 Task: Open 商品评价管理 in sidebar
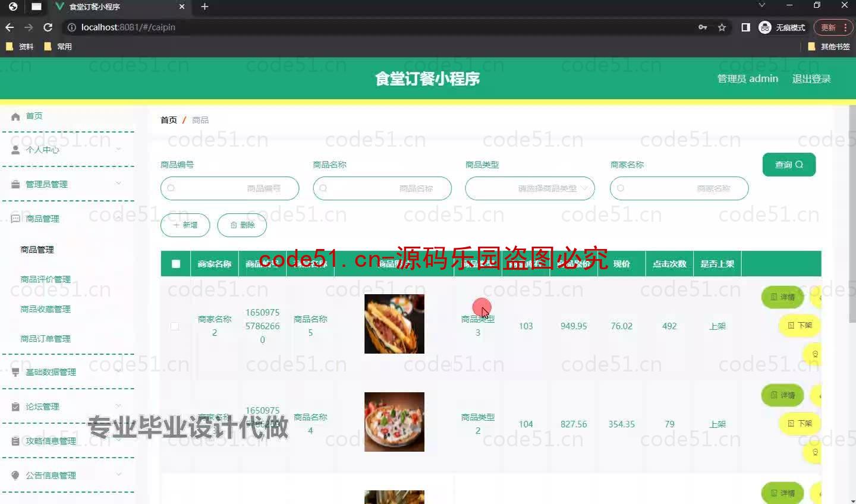45,279
